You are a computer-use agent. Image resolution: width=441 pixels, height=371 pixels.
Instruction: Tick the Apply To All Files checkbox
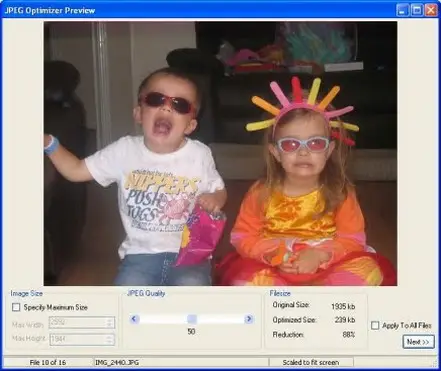point(375,325)
